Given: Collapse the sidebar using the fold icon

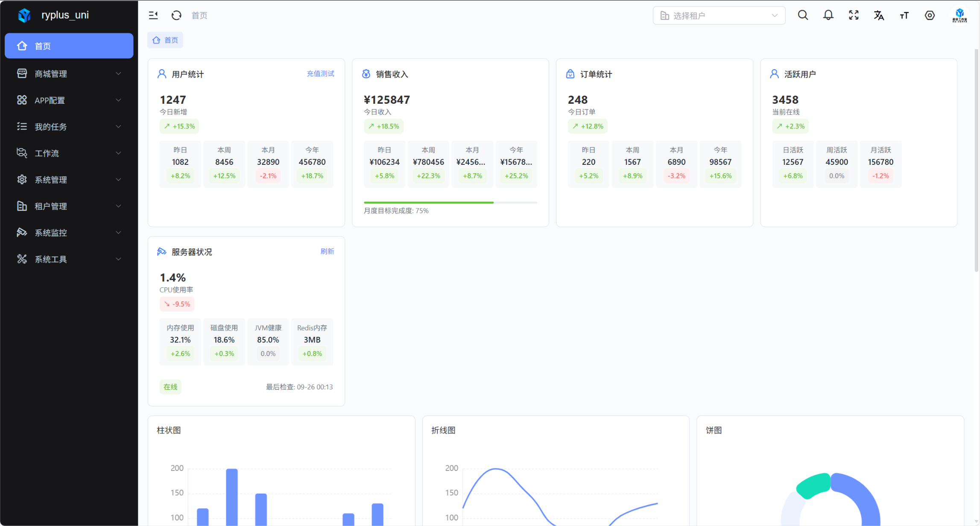Looking at the screenshot, I should (153, 15).
